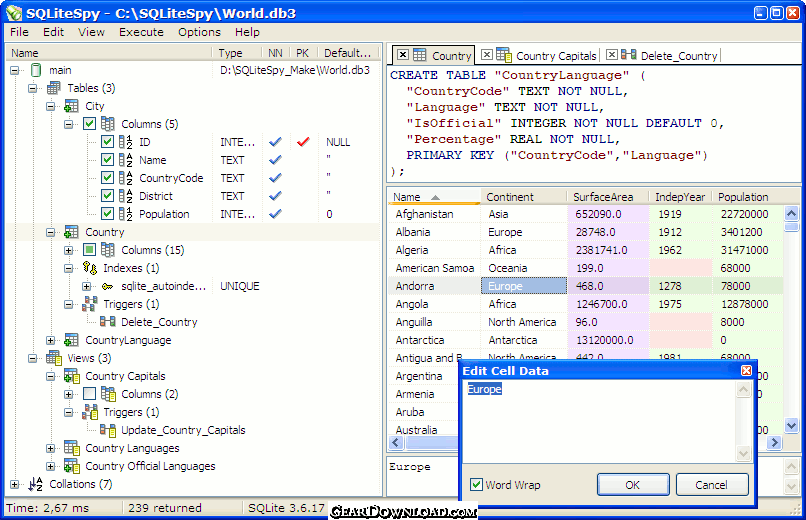Collapse the Tables (3) node
This screenshot has height=520, width=806.
pos(32,88)
